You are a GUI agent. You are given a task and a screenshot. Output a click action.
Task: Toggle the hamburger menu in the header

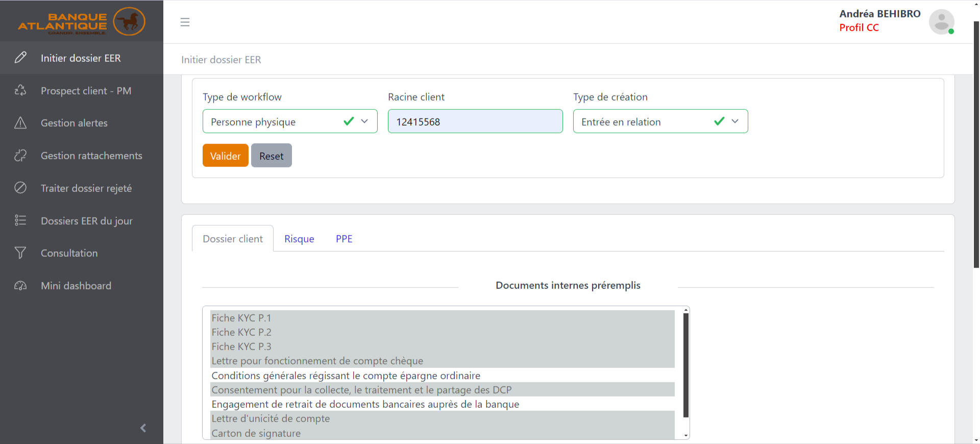coord(185,22)
